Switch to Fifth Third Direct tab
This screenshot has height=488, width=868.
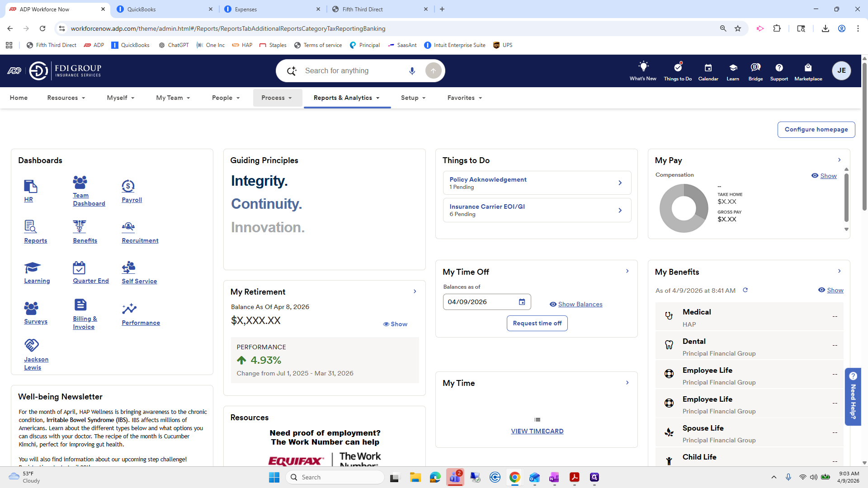click(380, 9)
